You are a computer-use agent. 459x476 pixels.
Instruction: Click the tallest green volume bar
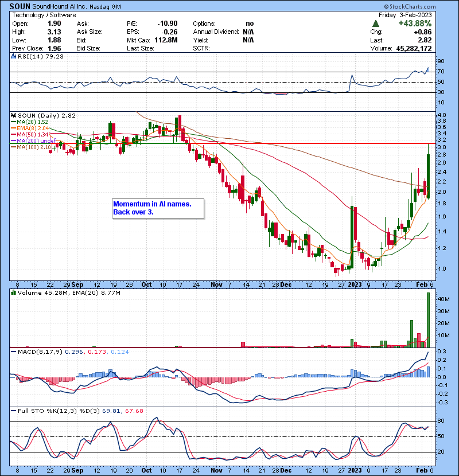click(x=429, y=320)
